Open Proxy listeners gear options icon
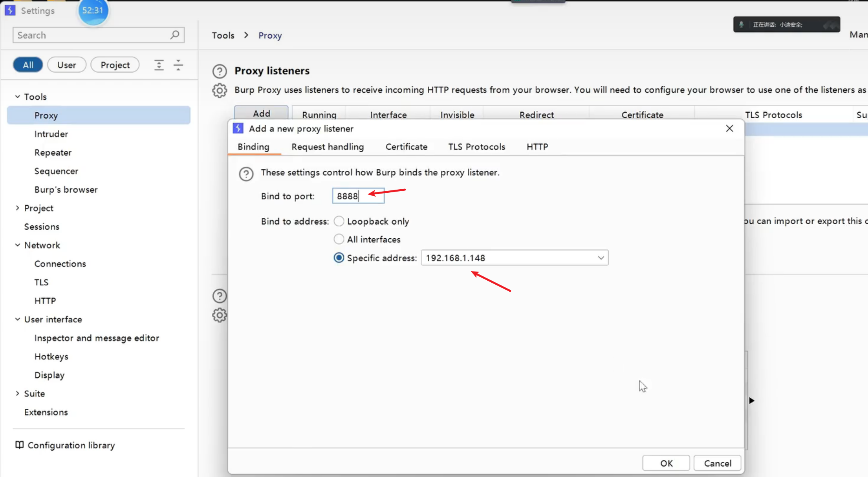This screenshot has width=868, height=477. (220, 90)
